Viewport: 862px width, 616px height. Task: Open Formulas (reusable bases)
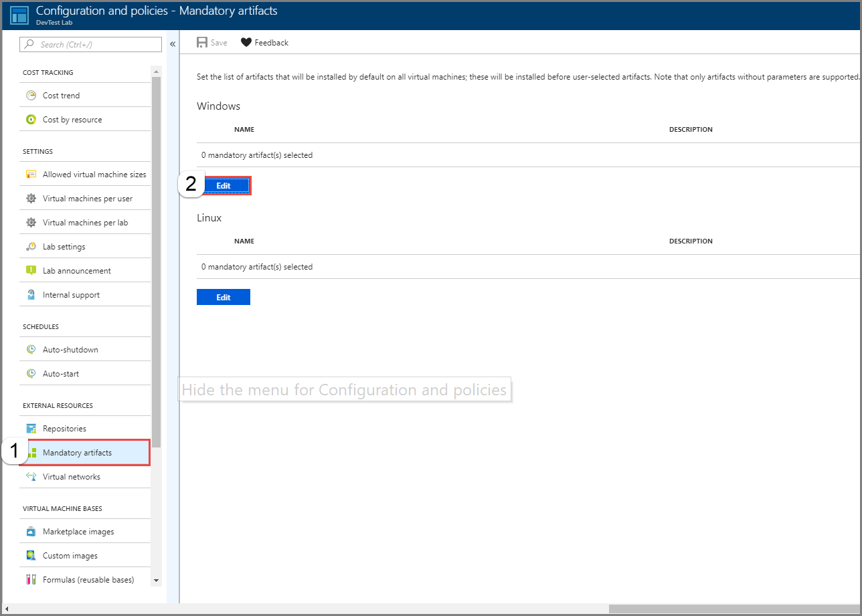click(x=85, y=580)
